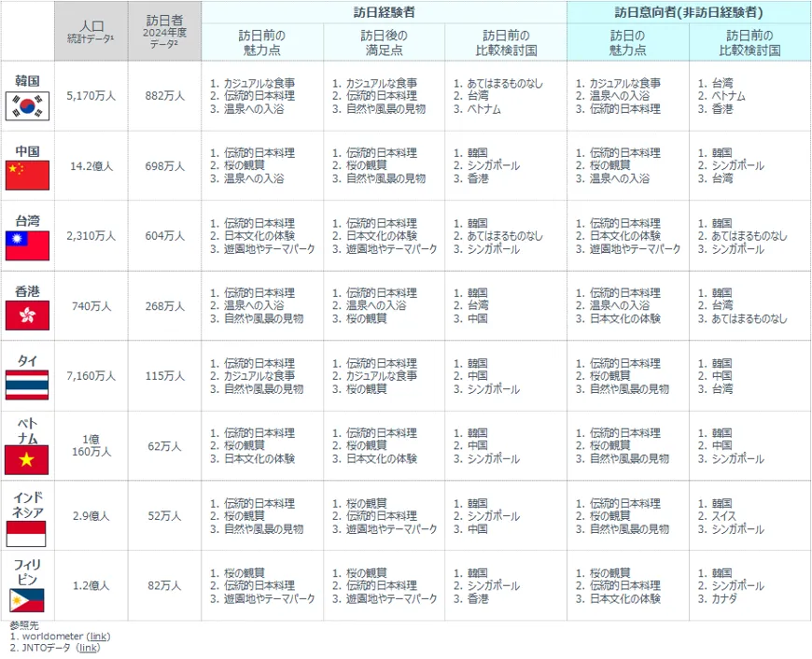This screenshot has height=659, width=812.
Task: Open the worldometer reference link
Action: pyautogui.click(x=97, y=637)
